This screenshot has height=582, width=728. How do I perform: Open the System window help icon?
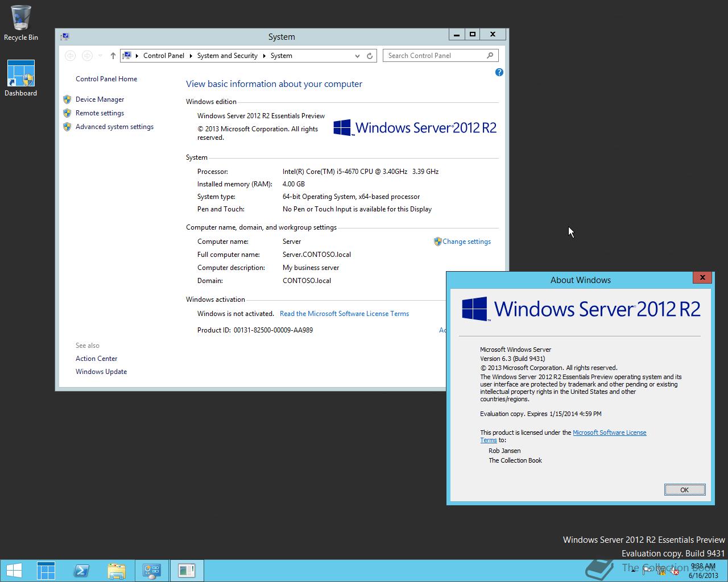pyautogui.click(x=499, y=72)
